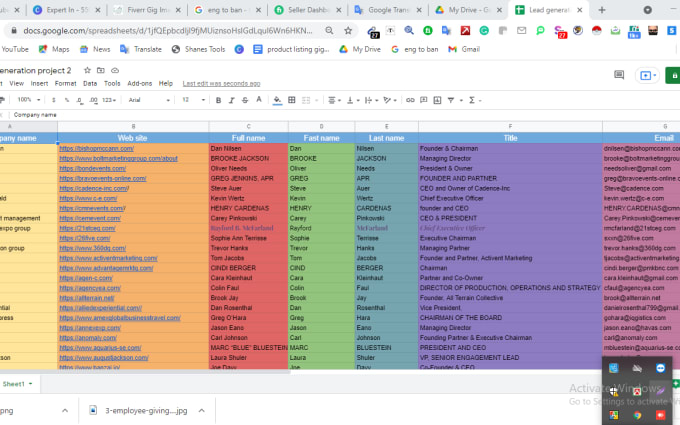
Task: Open horizontal align dropdown
Action: point(334,100)
